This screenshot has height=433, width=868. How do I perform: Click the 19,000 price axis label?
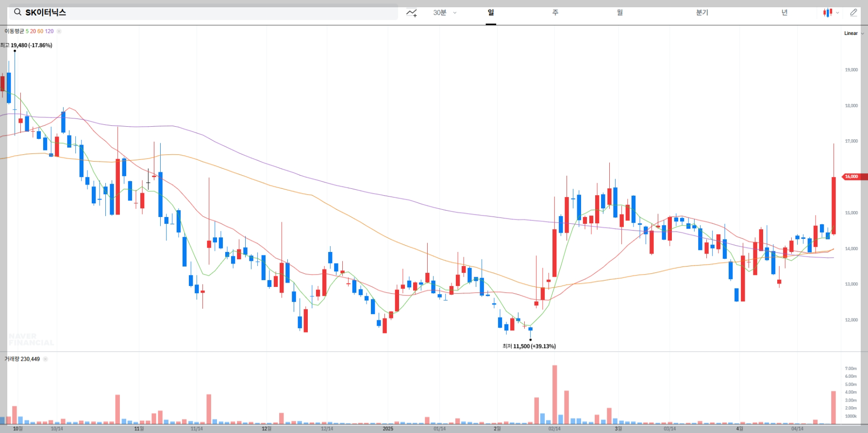pyautogui.click(x=851, y=70)
